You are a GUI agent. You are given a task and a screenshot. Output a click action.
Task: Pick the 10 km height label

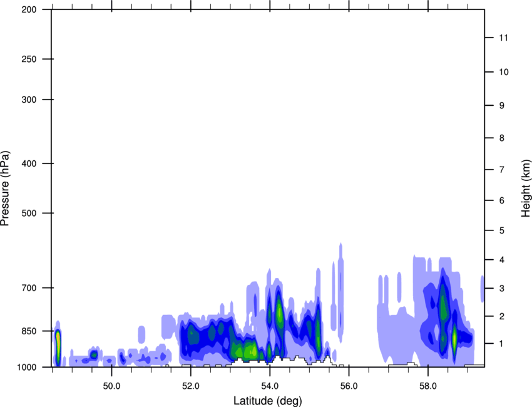click(x=504, y=72)
